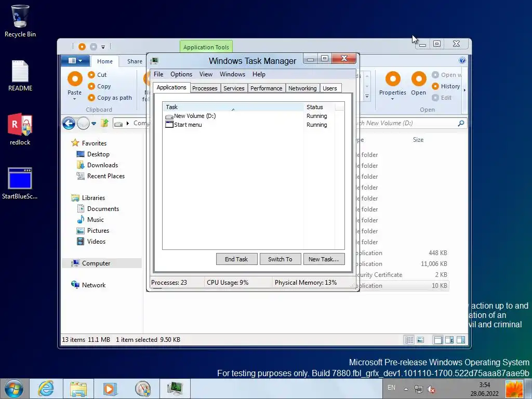Click the Start orb on taskbar

14,389
